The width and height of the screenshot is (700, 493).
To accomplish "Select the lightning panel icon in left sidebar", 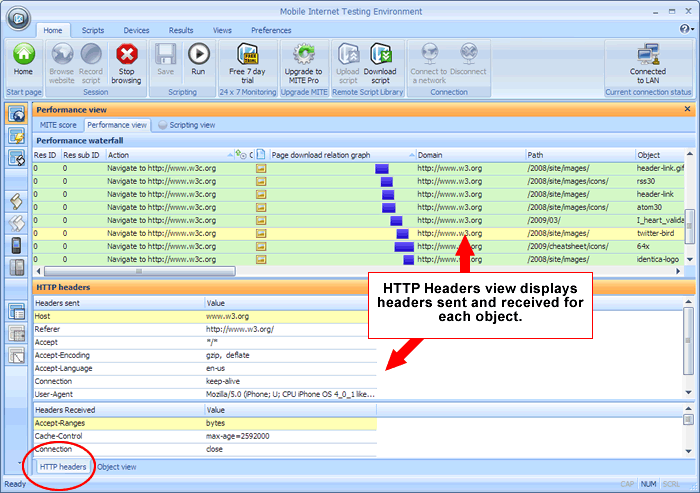I will [17, 136].
